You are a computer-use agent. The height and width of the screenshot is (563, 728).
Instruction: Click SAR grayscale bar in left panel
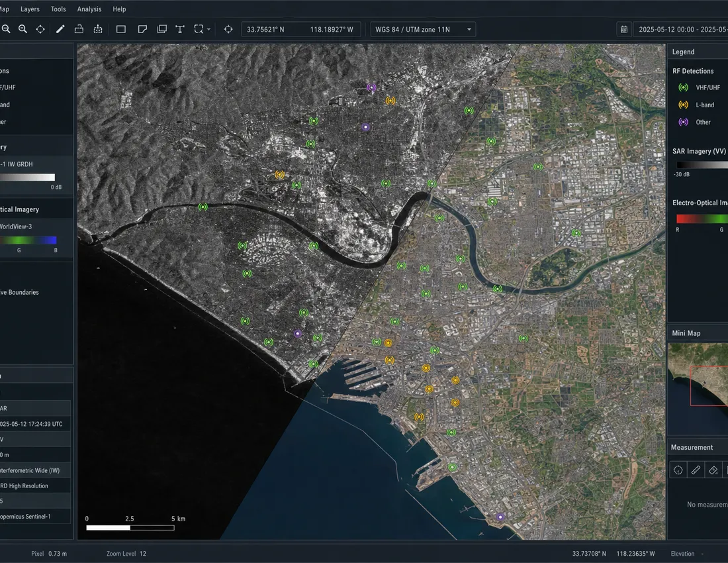[x=27, y=177]
